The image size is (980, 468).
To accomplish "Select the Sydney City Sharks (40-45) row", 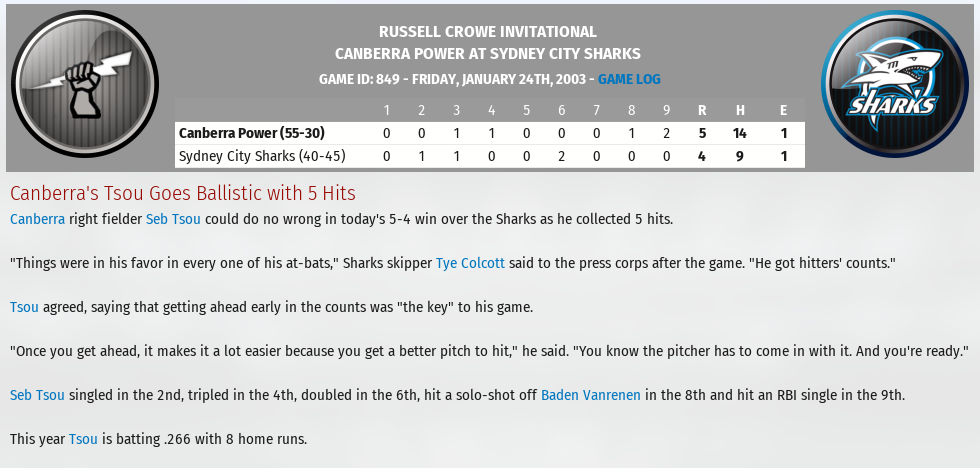I will 489,156.
